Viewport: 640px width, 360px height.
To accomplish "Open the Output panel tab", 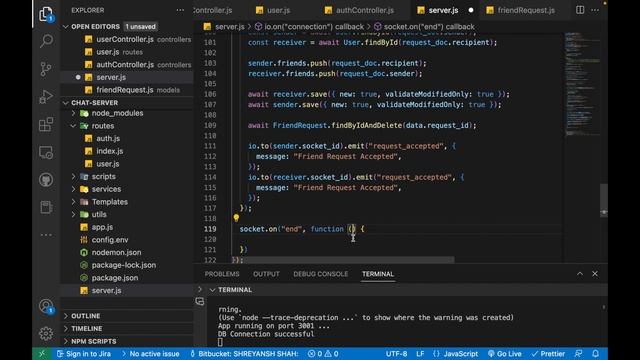I will 266,274.
